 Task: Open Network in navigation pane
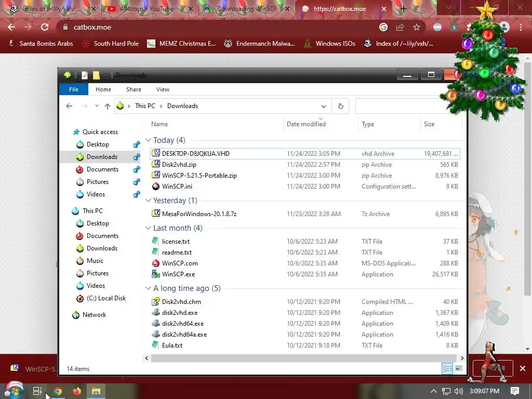[94, 315]
